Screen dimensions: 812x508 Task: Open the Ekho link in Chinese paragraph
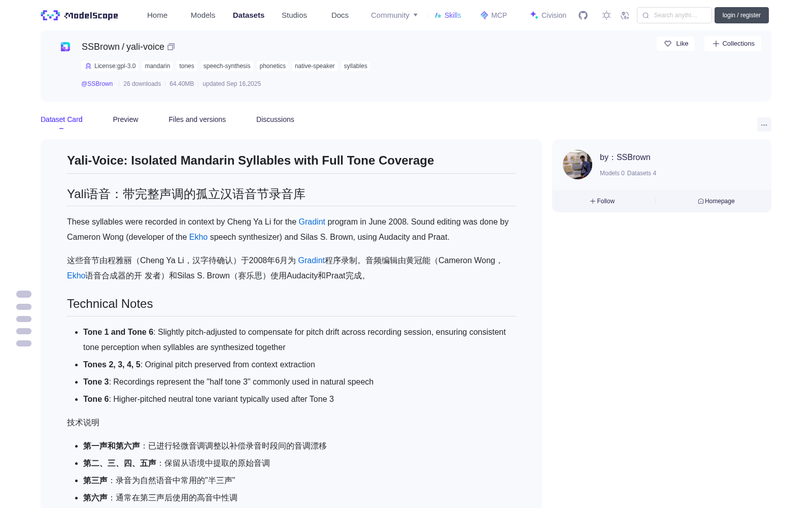pyautogui.click(x=76, y=275)
